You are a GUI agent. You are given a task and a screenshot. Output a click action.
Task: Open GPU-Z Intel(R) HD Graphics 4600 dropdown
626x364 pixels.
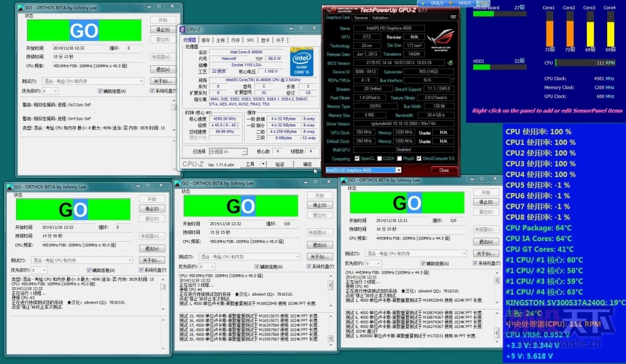[398, 170]
